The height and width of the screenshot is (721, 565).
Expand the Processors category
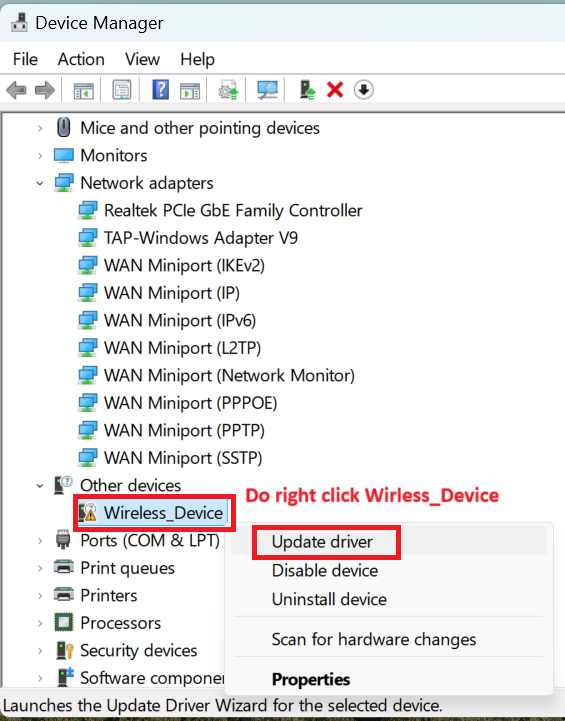40,623
